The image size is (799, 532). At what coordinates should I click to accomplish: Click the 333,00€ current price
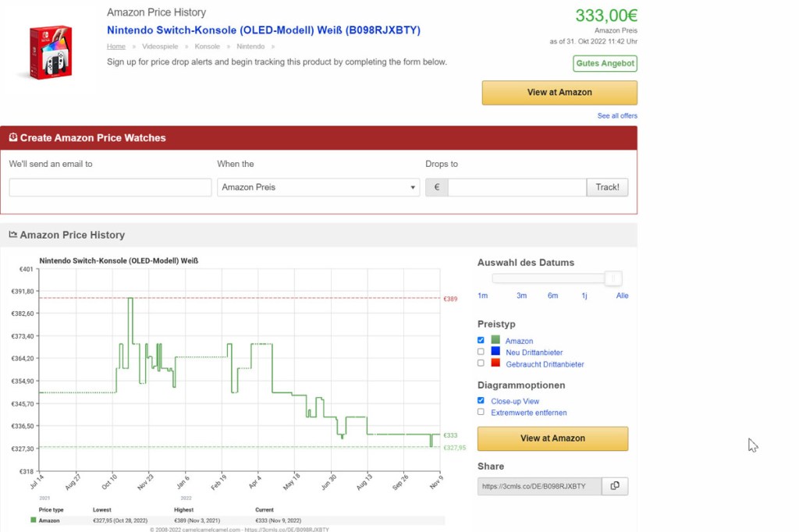coord(606,16)
